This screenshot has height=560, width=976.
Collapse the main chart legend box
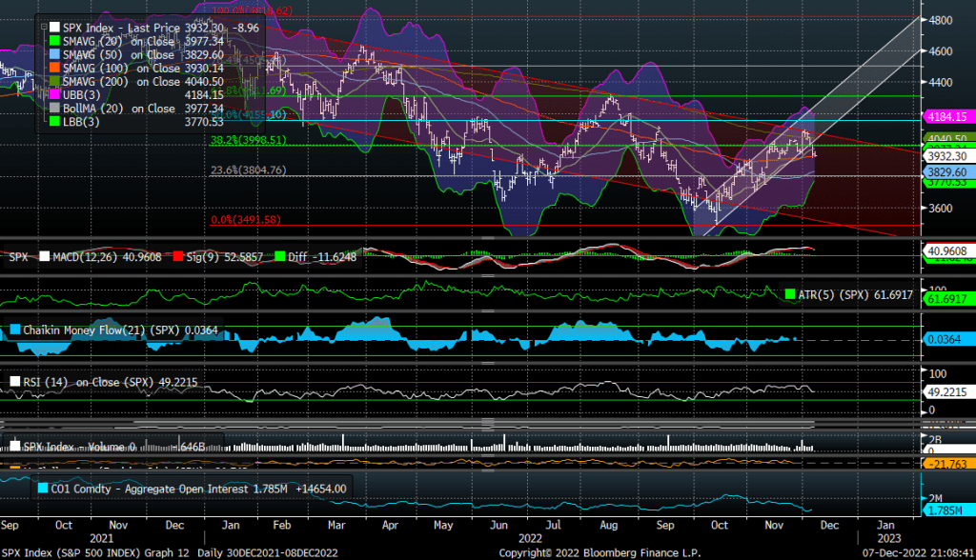tap(44, 28)
